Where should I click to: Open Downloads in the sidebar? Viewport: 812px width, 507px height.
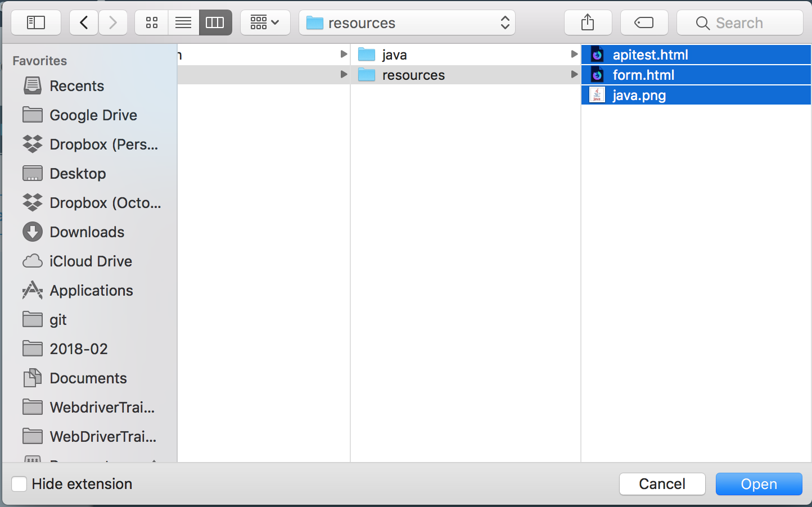87,232
